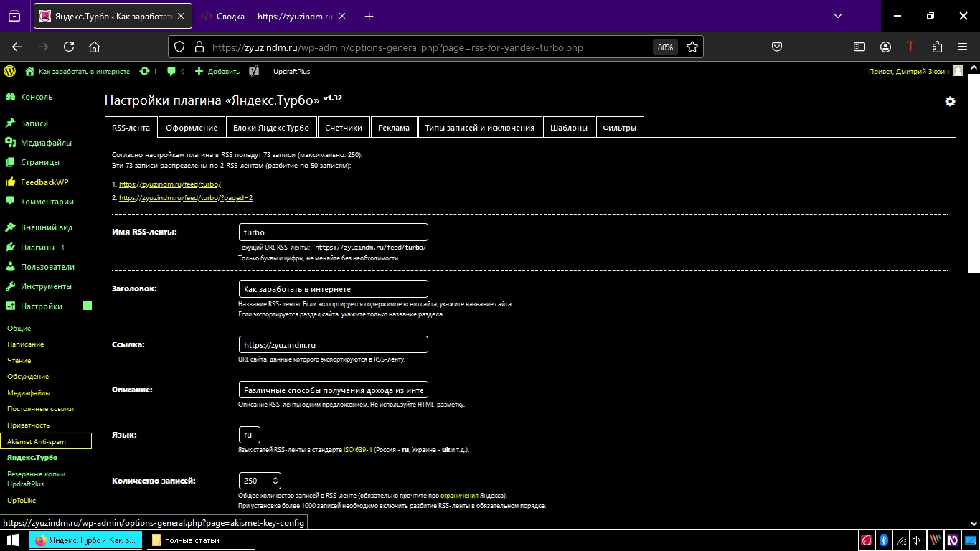Switch to Счетчики tab
The height and width of the screenshot is (551, 980).
click(x=344, y=127)
